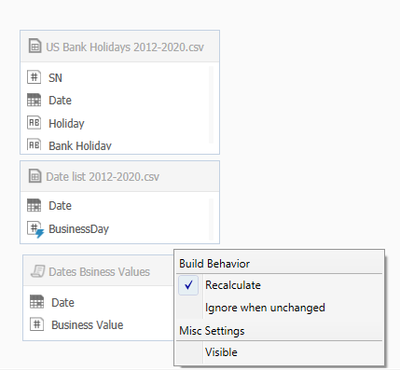Click the custom SQL scroll icon of Dates Bsiness Values

[x=38, y=271]
